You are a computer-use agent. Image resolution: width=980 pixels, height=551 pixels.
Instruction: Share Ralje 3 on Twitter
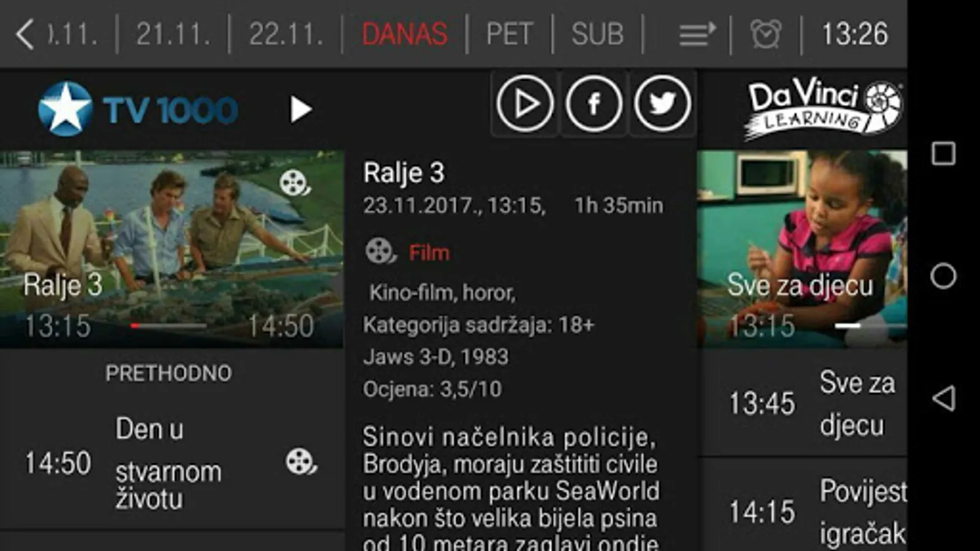tap(662, 103)
